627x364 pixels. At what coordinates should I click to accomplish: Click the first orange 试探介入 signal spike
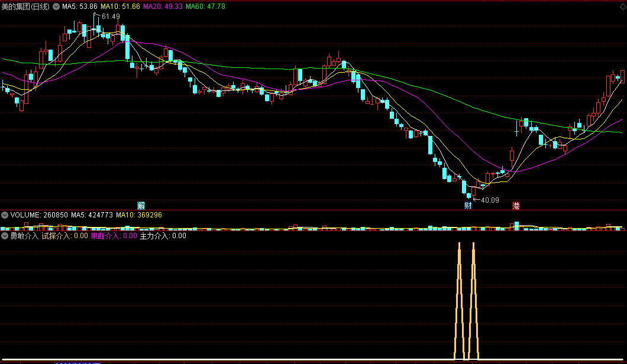(460, 301)
